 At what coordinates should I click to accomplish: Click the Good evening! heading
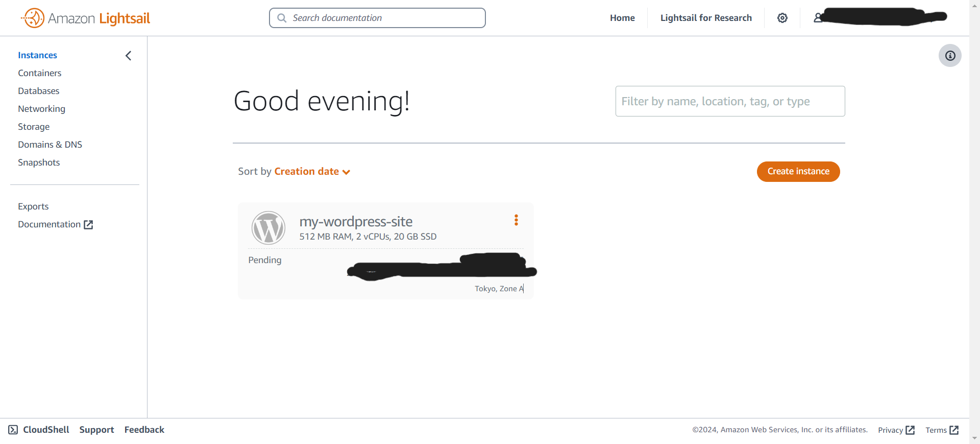(x=322, y=101)
